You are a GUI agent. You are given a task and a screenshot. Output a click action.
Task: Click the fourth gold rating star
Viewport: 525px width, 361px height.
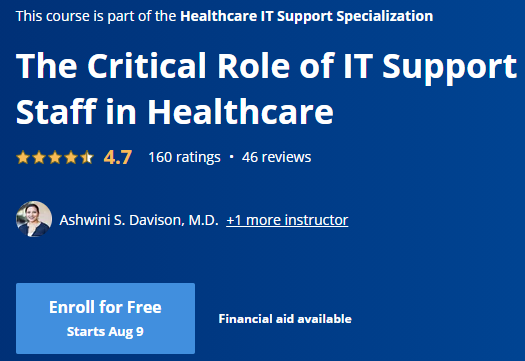pos(71,157)
